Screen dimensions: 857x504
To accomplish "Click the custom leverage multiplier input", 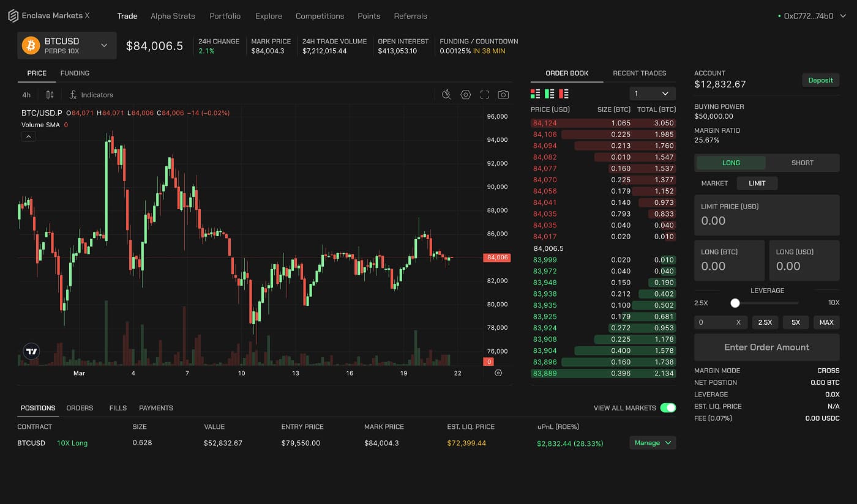I will [x=720, y=322].
